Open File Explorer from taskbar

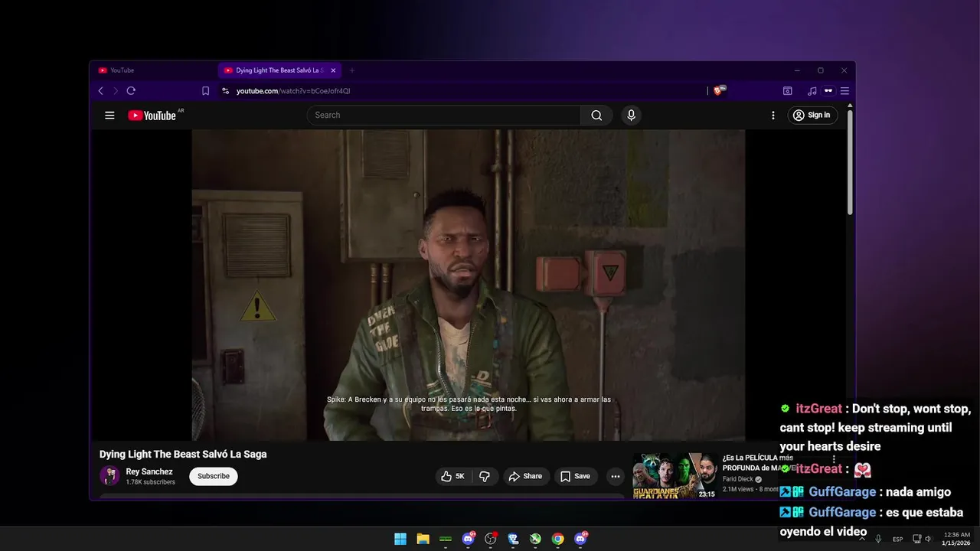pyautogui.click(x=423, y=539)
